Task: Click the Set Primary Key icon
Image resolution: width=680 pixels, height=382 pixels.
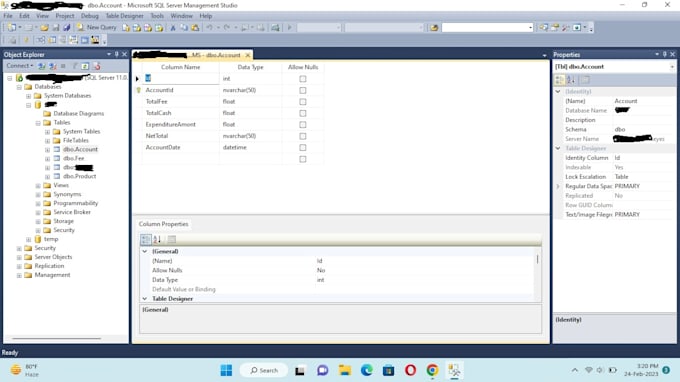Action: point(26,40)
